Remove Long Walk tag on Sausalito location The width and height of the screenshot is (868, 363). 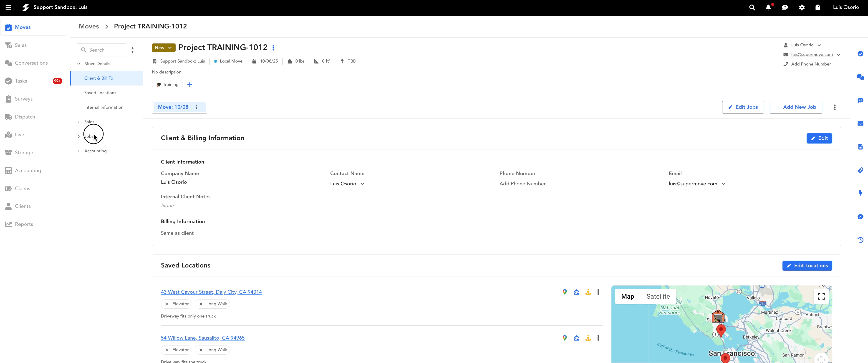(201, 350)
